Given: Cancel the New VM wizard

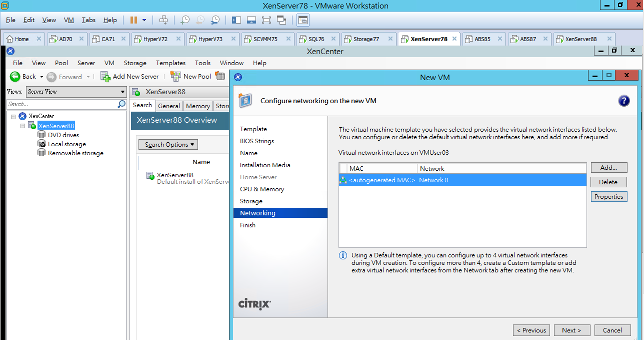Looking at the screenshot, I should click(x=612, y=330).
